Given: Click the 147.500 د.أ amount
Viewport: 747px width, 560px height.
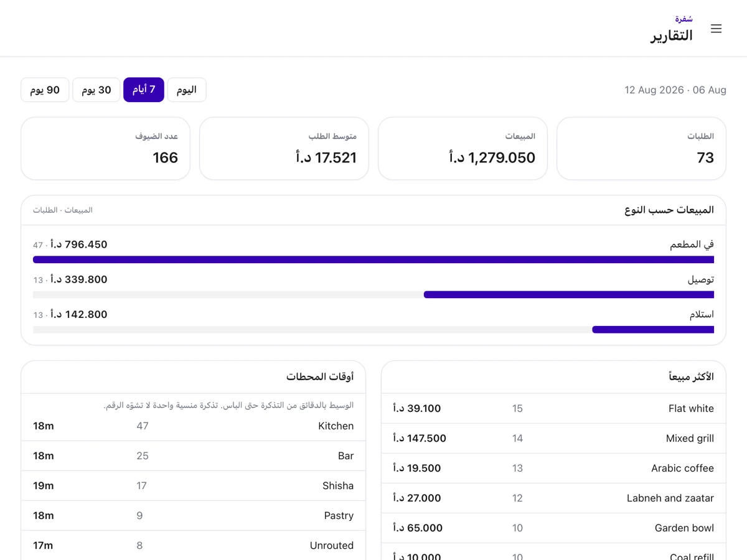Looking at the screenshot, I should [420, 439].
